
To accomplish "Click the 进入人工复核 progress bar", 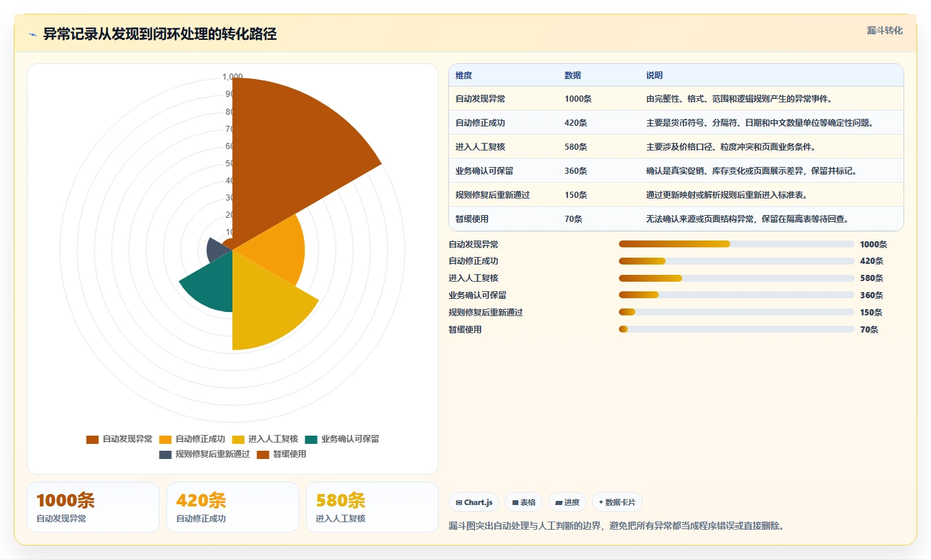I will click(x=736, y=278).
